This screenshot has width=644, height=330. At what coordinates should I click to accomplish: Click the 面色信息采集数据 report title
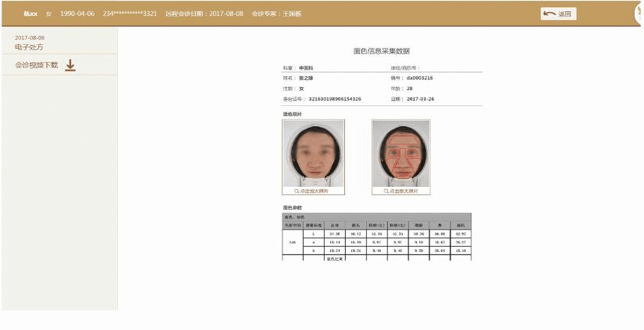click(x=381, y=52)
